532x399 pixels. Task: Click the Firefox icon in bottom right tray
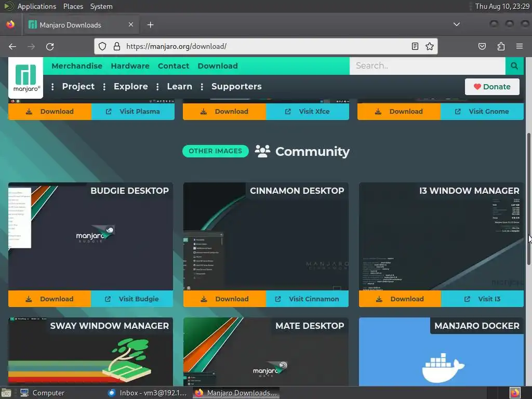click(515, 393)
